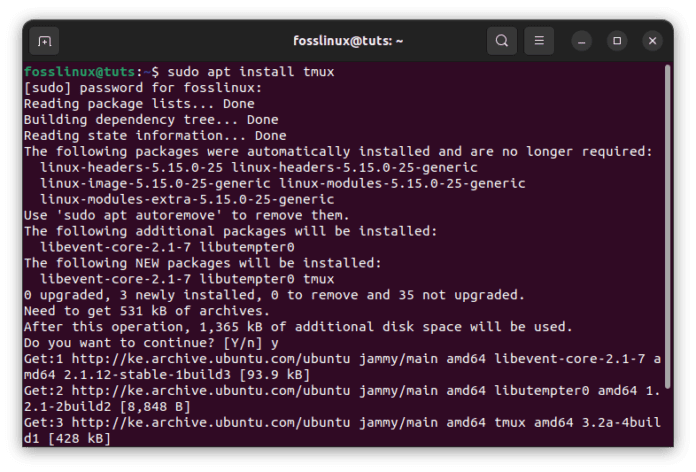Image resolution: width=696 pixels, height=472 pixels.
Task: Open the hamburger main menu
Action: 539,41
